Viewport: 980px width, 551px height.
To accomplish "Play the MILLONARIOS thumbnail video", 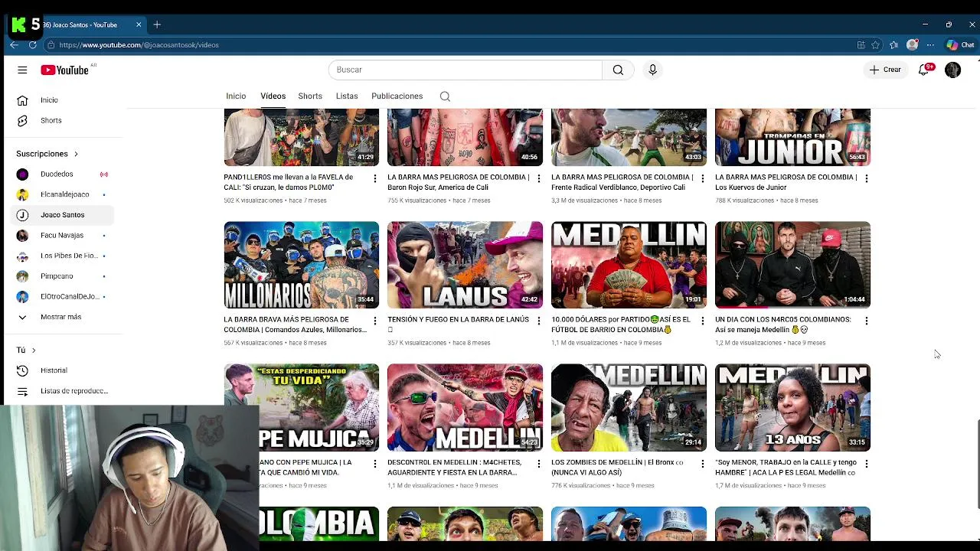I will click(x=301, y=265).
